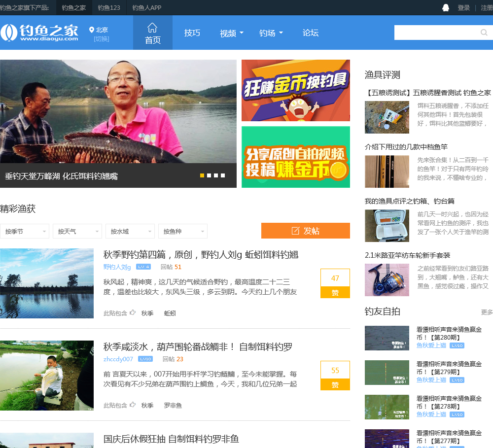The image size is (493, 448).
Task: Open the 按季节 filter dropdown
Action: [25, 231]
